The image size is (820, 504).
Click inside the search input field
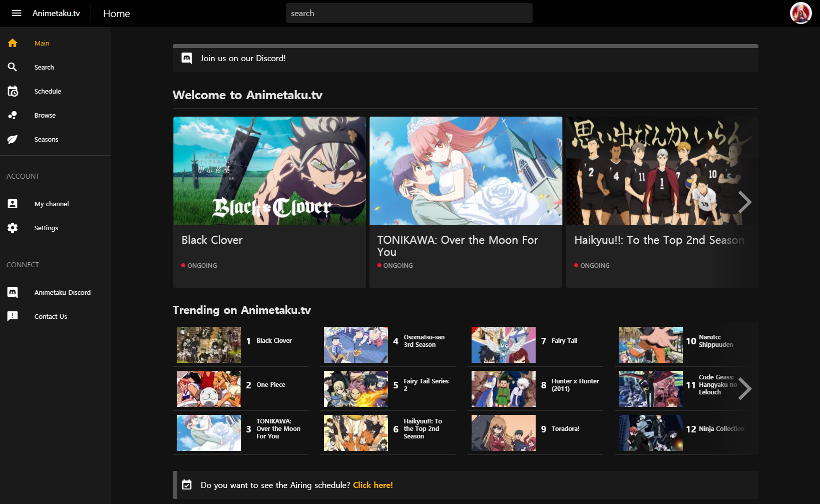409,14
